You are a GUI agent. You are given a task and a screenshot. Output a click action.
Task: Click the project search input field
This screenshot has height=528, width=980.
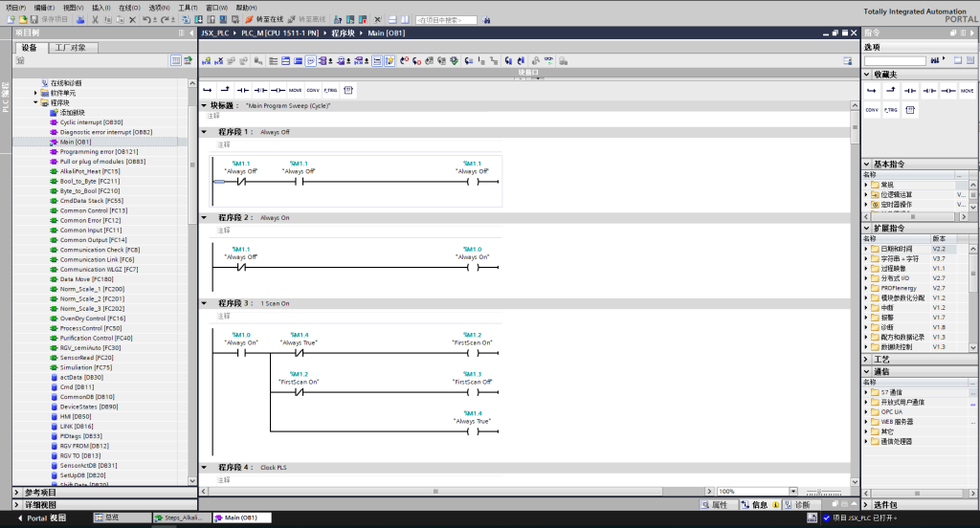[x=446, y=20]
